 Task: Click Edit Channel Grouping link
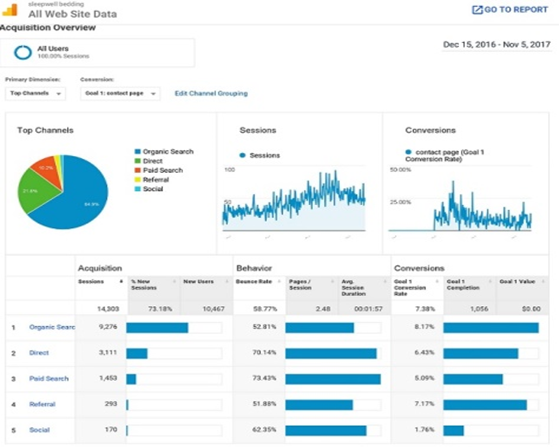(211, 93)
